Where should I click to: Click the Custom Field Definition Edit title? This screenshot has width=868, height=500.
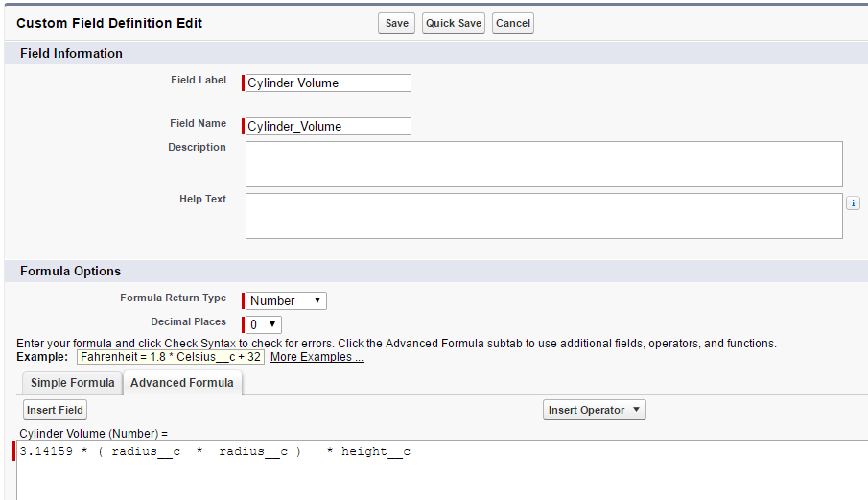pyautogui.click(x=110, y=23)
